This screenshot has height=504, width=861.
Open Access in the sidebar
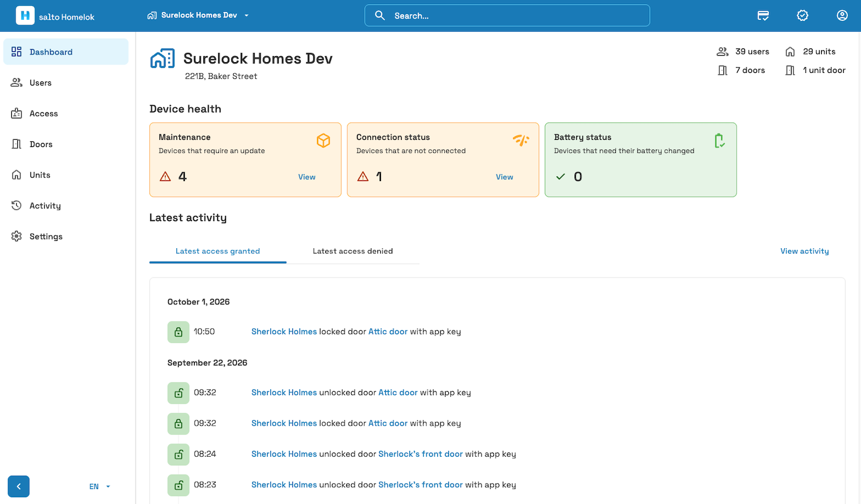point(66,114)
